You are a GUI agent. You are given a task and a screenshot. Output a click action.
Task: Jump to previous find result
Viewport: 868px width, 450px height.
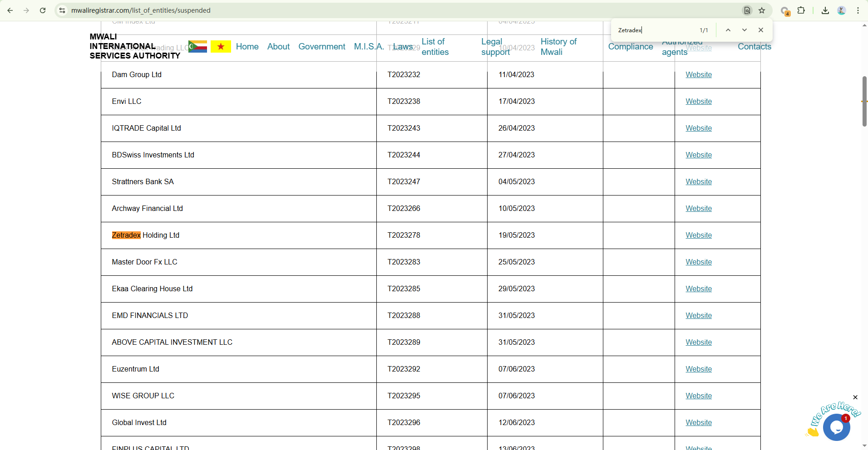coord(728,30)
